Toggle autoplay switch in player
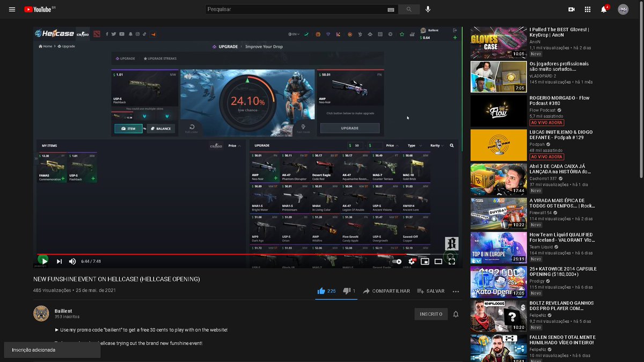644x362 pixels. [398, 262]
